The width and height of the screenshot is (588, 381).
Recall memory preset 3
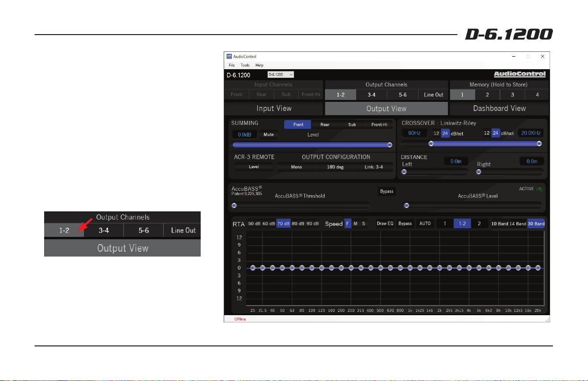(512, 95)
